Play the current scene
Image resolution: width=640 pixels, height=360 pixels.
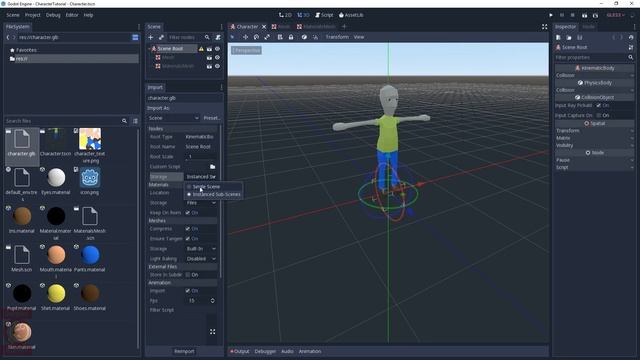(584, 15)
